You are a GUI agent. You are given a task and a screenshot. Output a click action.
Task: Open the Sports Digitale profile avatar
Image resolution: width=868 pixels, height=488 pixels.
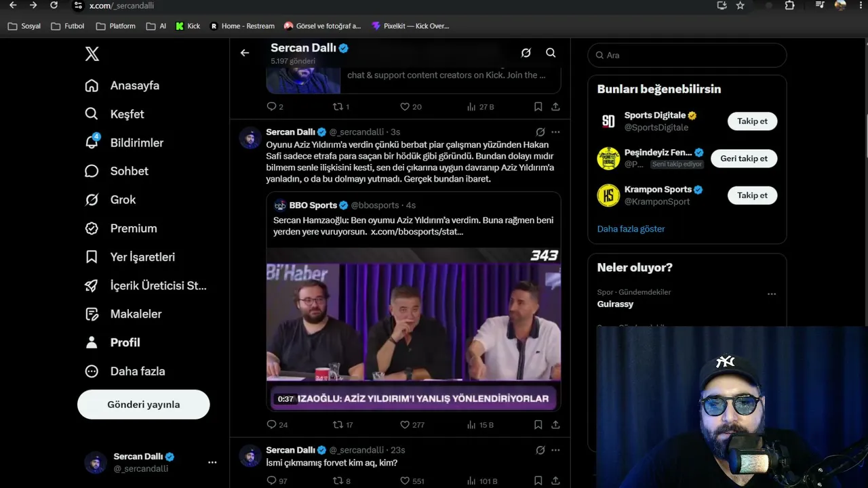tap(608, 121)
